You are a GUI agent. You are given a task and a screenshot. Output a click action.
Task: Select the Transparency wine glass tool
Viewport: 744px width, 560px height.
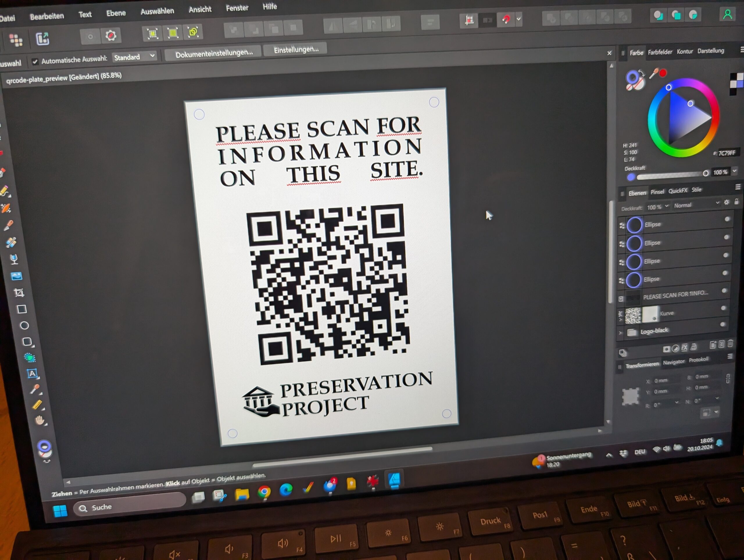[x=14, y=259]
